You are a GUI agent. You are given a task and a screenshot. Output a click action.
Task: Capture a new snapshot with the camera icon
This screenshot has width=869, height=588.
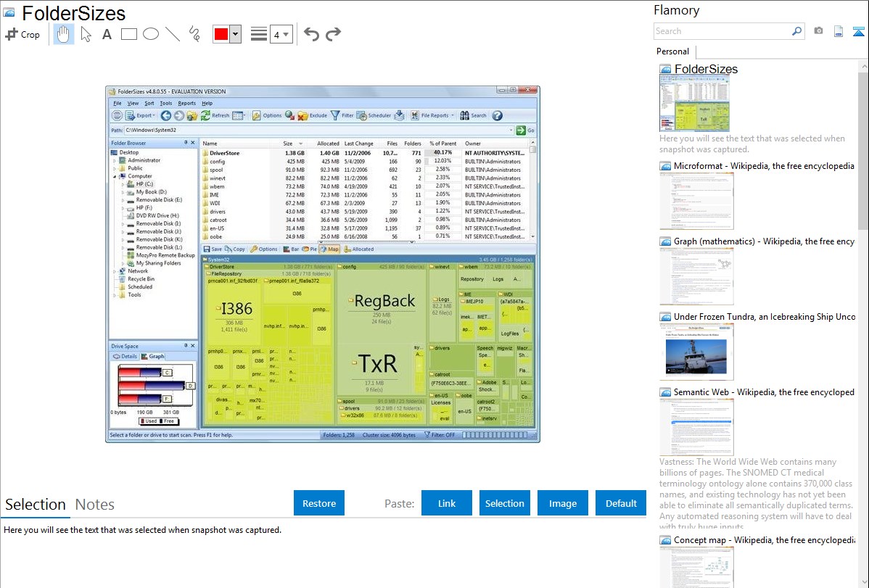click(x=818, y=31)
